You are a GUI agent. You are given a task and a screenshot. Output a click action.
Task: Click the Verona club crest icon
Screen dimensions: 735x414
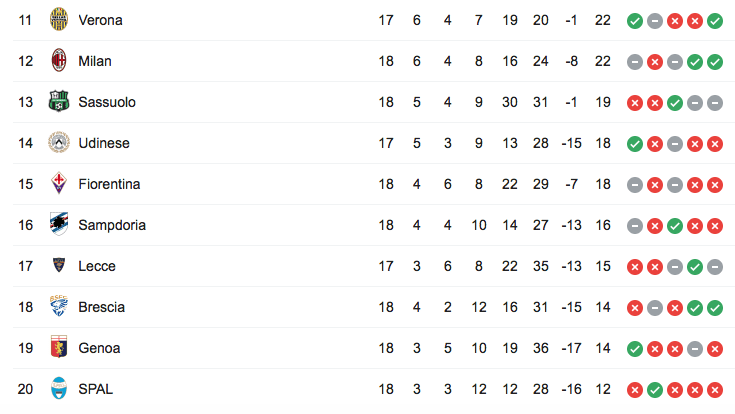[59, 20]
